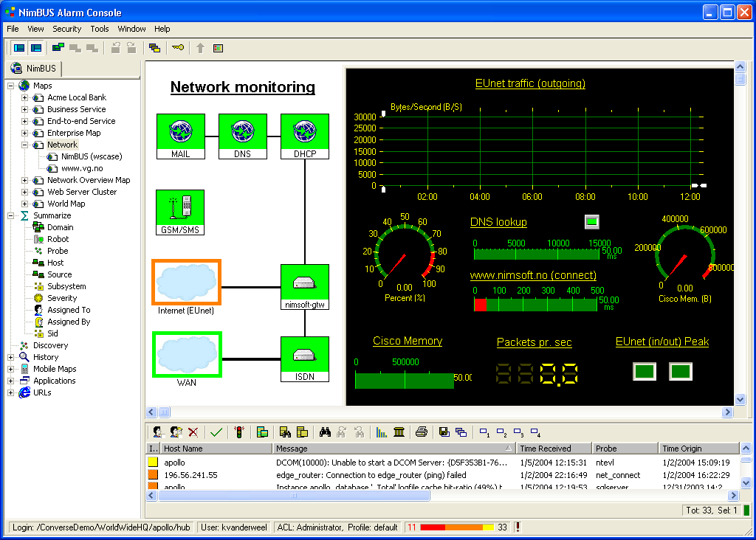
Task: Sort alarms by Host Name column header
Action: (x=216, y=449)
